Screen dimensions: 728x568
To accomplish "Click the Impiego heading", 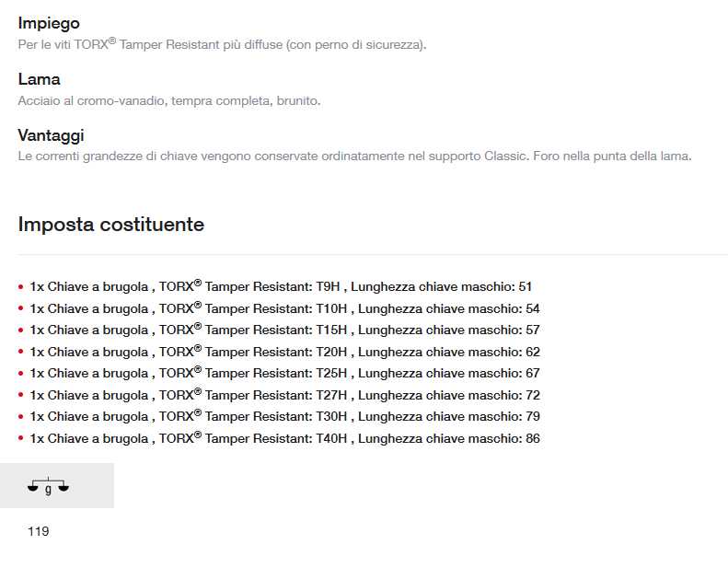I will 49,23.
